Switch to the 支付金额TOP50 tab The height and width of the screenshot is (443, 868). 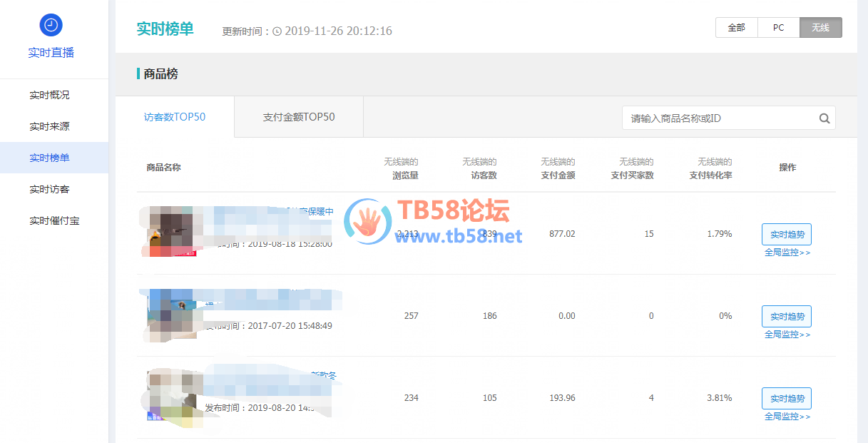[x=299, y=117]
